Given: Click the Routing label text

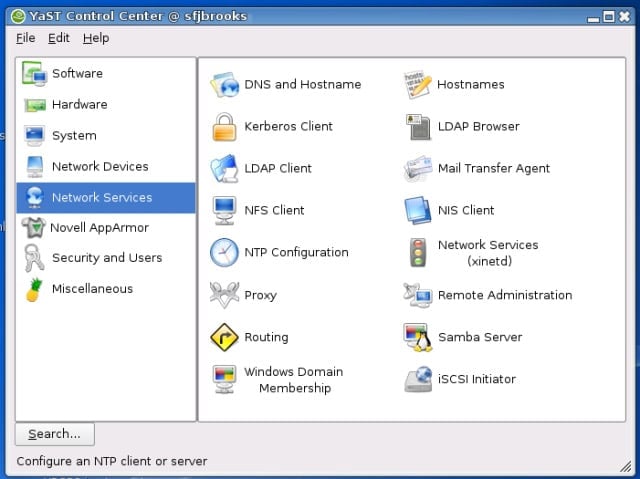Looking at the screenshot, I should (x=266, y=337).
